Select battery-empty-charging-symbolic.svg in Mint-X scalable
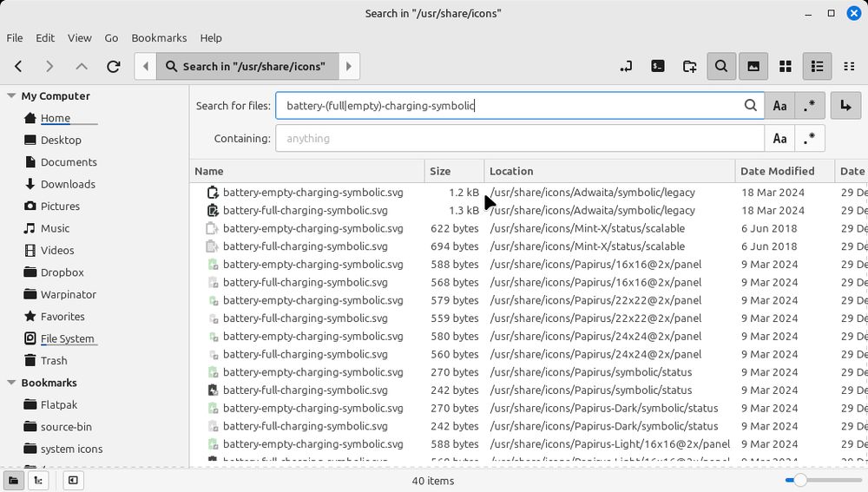The image size is (868, 492). pos(312,228)
